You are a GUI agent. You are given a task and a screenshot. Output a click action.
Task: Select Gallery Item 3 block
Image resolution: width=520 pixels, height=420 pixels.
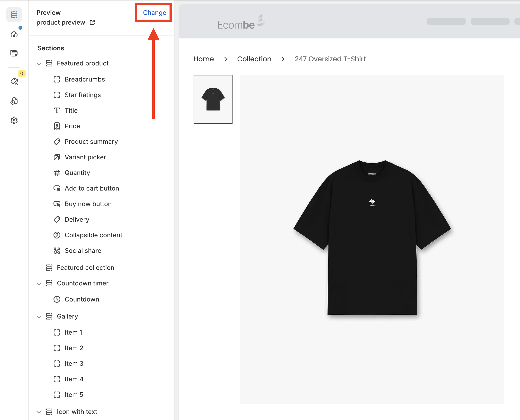[x=74, y=364]
